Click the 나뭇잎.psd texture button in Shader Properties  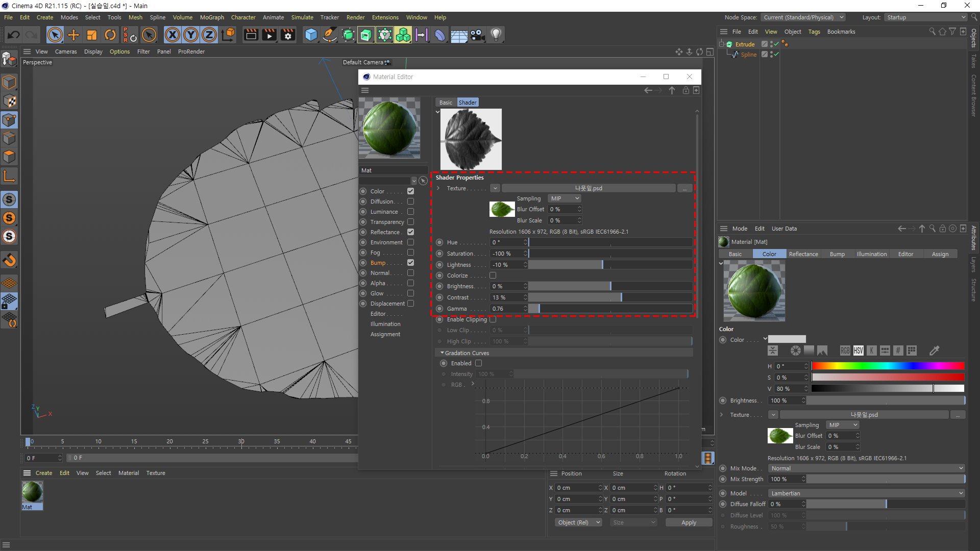(589, 188)
